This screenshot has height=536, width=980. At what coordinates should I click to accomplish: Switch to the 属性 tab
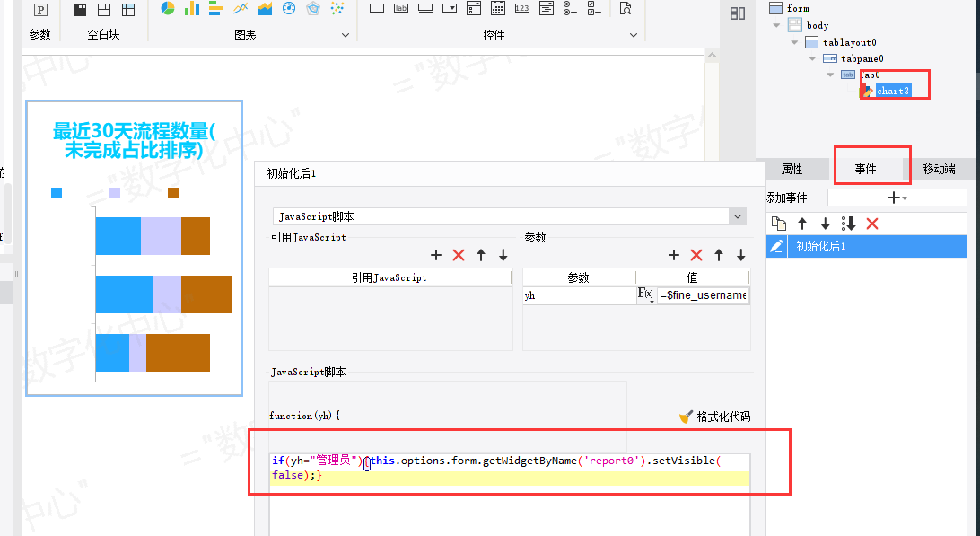pos(792,169)
